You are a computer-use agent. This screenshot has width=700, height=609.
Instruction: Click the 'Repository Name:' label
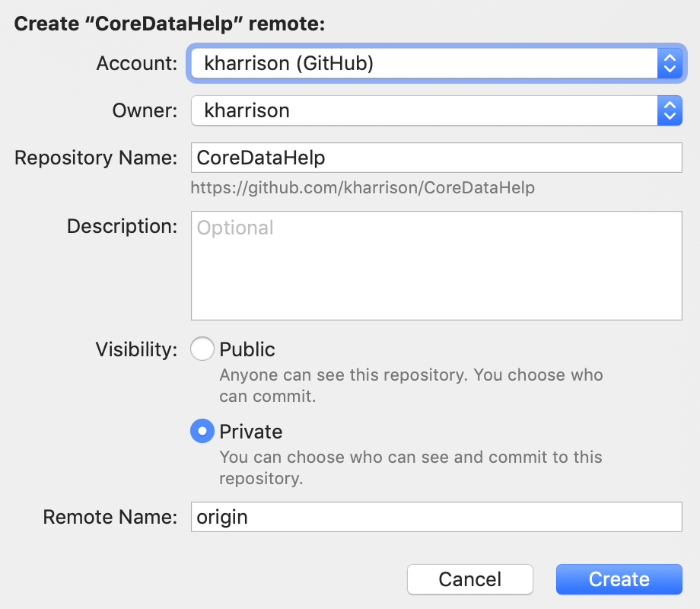96,158
